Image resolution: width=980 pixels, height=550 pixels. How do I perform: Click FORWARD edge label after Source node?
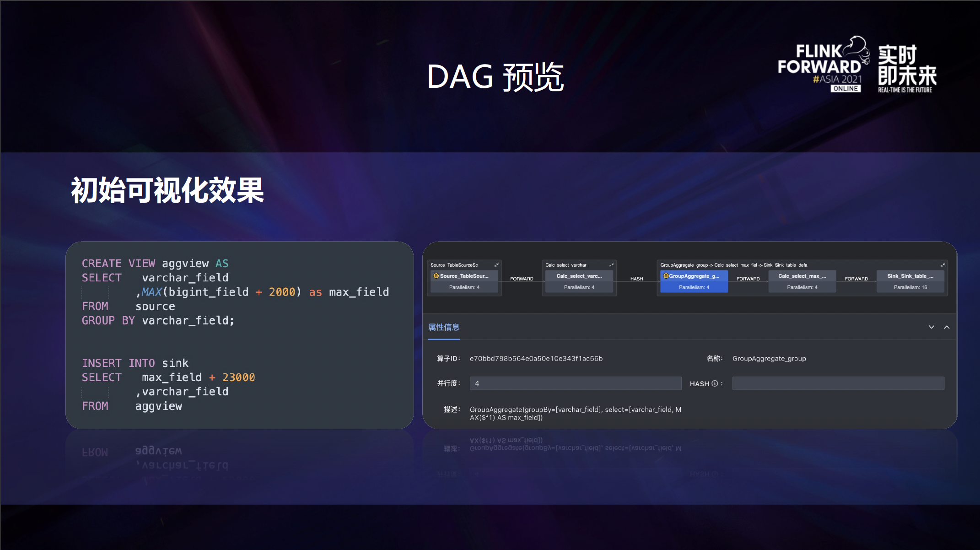click(522, 279)
